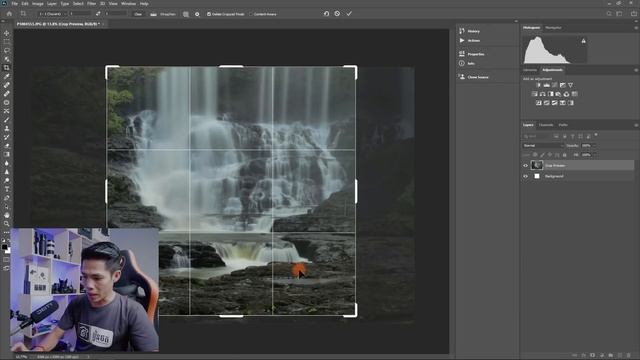640x360 pixels.
Task: Open the crop ratio preset dropdown
Action: [53, 14]
